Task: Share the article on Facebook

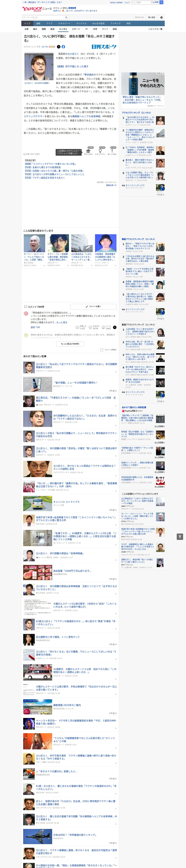Action: 63,47
